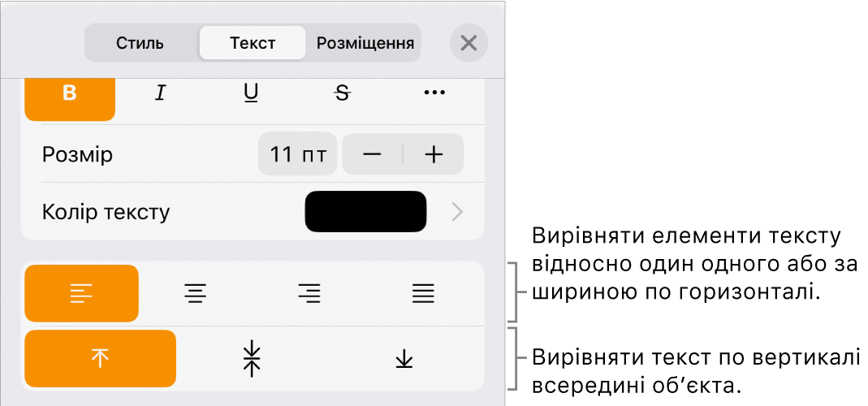Image resolution: width=868 pixels, height=406 pixels.
Task: Align text to the left
Action: (x=81, y=294)
